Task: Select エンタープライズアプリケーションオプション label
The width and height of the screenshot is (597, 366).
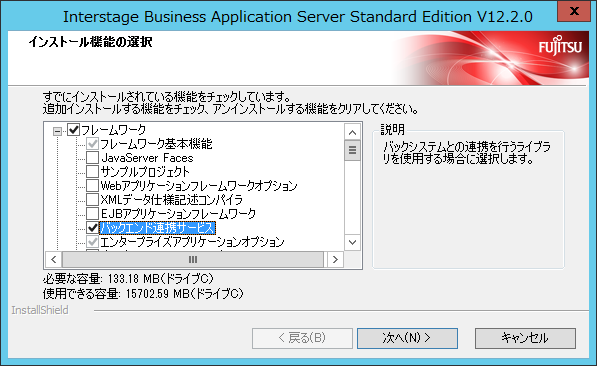Action: click(192, 241)
